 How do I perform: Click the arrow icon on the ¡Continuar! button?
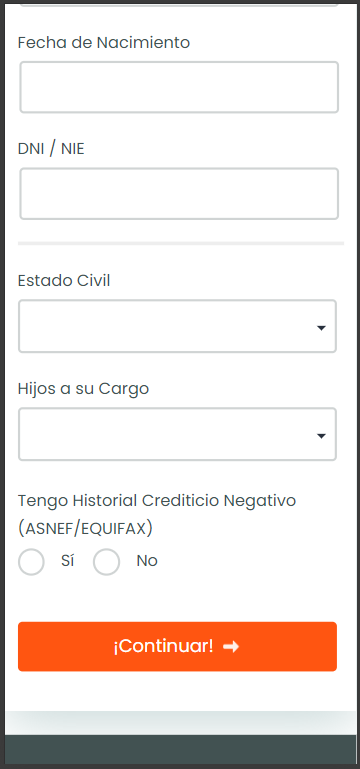click(231, 647)
